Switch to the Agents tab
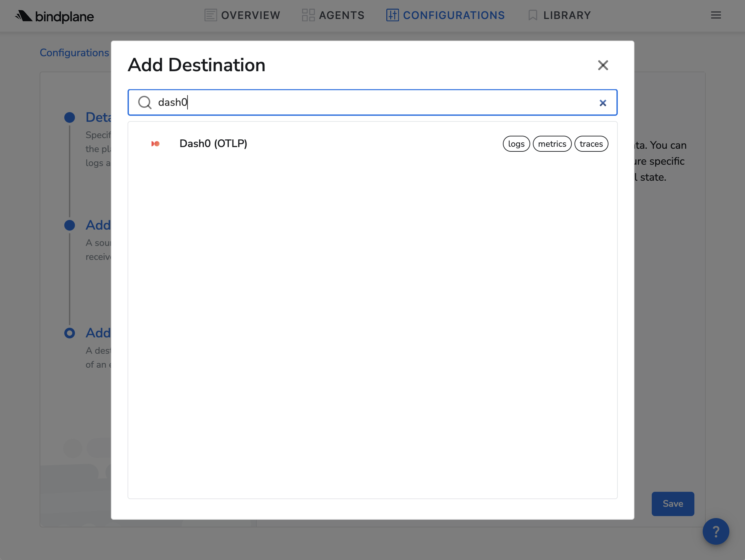This screenshot has width=745, height=560. point(341,15)
